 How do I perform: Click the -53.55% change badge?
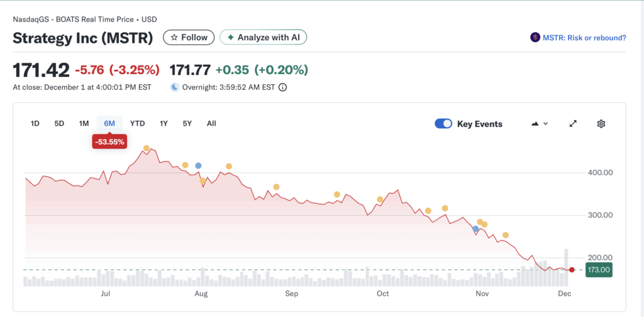tap(109, 142)
